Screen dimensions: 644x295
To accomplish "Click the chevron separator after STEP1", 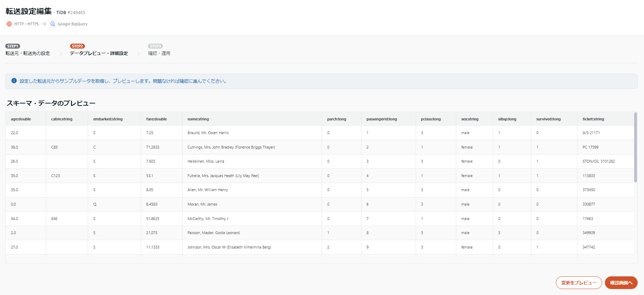I will click(61, 54).
